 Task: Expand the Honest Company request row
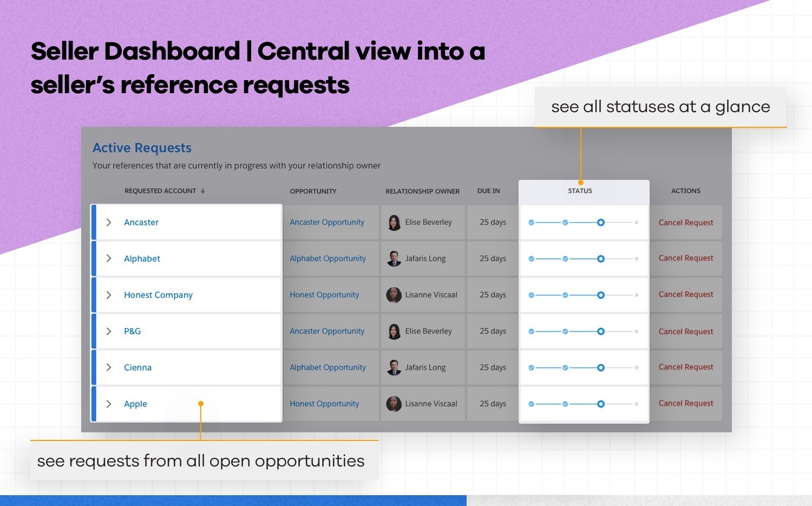point(109,295)
